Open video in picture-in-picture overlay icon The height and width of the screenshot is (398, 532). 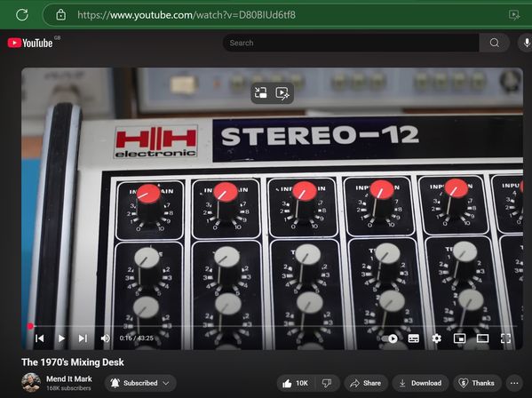click(x=261, y=92)
